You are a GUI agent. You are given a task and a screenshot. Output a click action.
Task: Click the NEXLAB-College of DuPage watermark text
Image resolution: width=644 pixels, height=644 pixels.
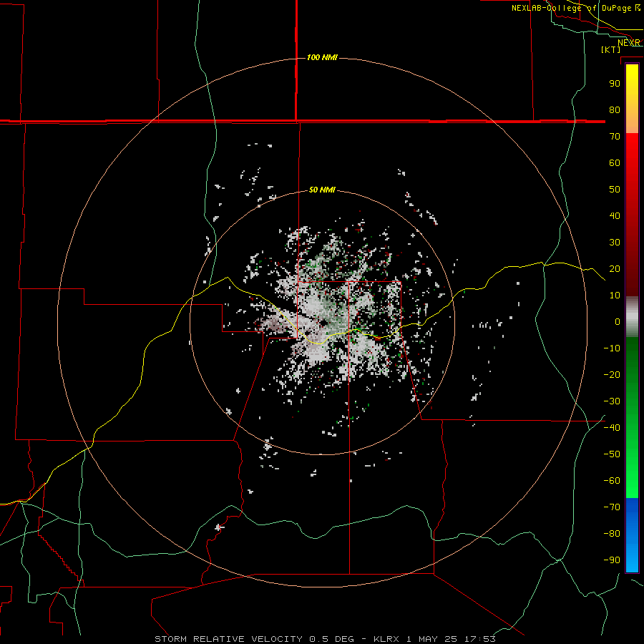575,8
